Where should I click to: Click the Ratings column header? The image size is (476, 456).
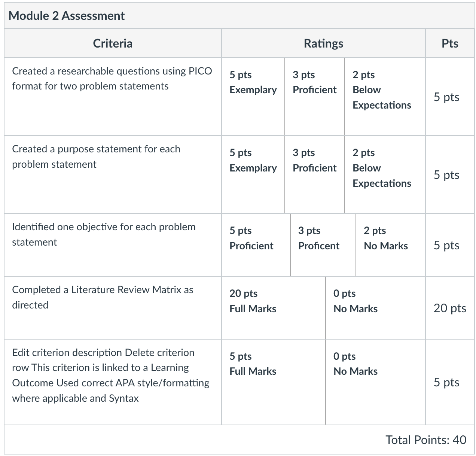click(323, 43)
